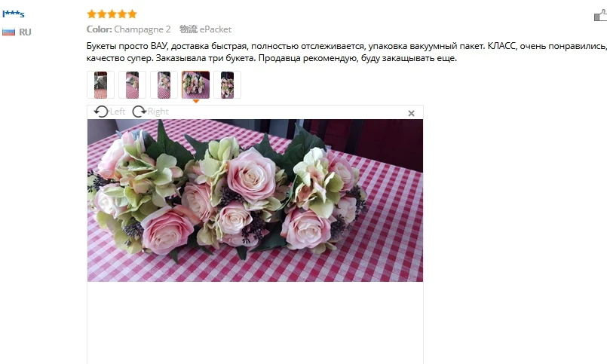This screenshot has height=364, width=607.
Task: Close the enlarged photo viewer
Action: click(x=411, y=113)
